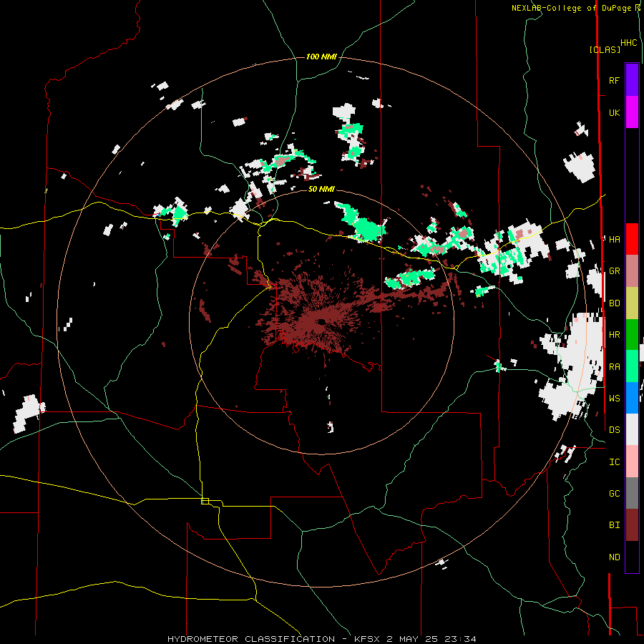The image size is (644, 644).
Task: Click the RF legend label
Action: coord(614,80)
